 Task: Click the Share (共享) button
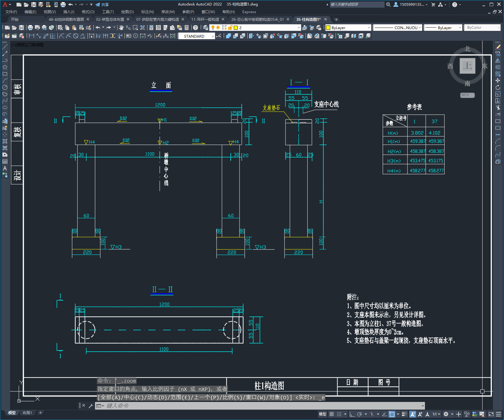(102, 4)
